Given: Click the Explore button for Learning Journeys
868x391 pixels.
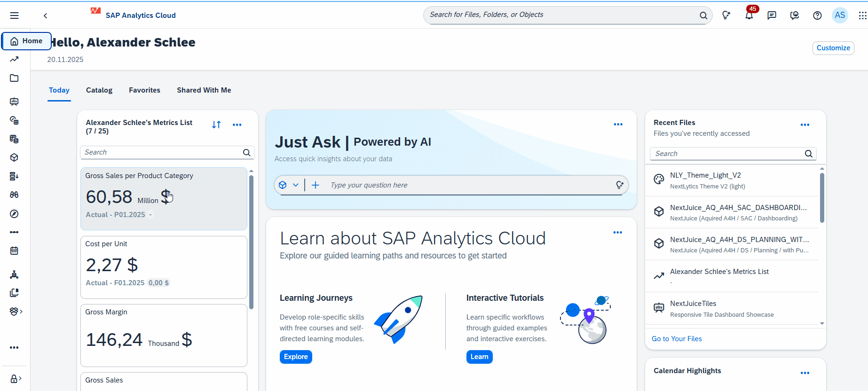Looking at the screenshot, I should (296, 357).
